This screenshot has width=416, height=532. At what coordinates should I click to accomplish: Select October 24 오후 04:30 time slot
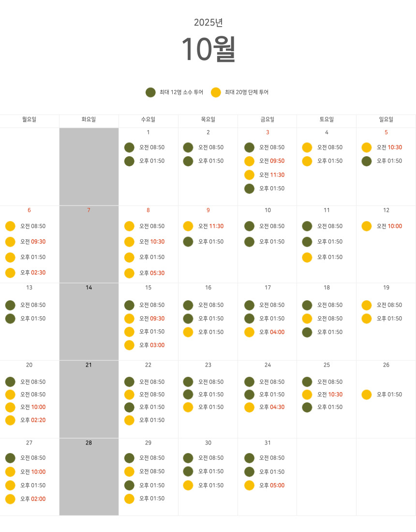pos(272,407)
